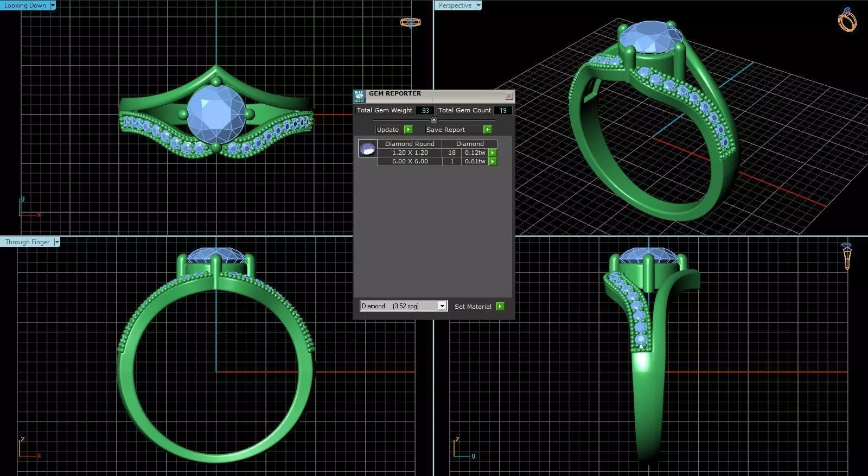Click the quantity cell showing 1
The image size is (868, 476).
[452, 162]
